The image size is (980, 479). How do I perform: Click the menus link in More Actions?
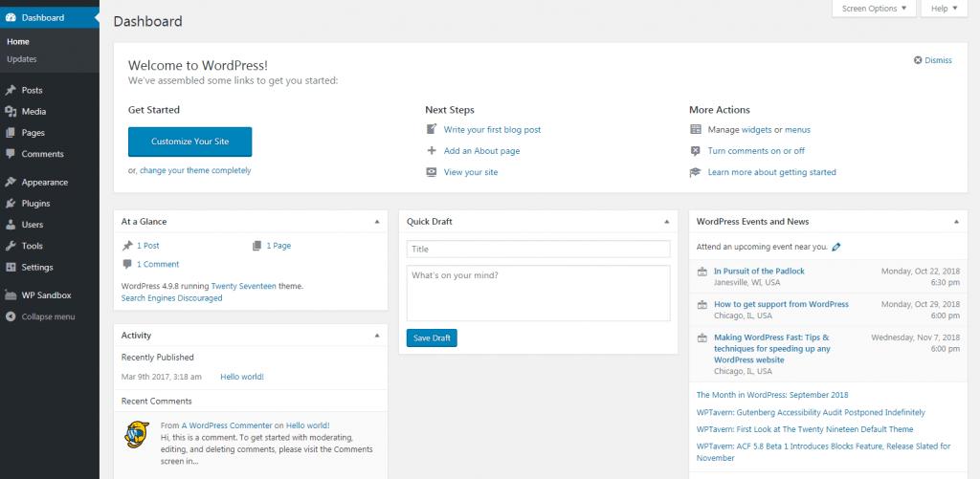tap(797, 130)
